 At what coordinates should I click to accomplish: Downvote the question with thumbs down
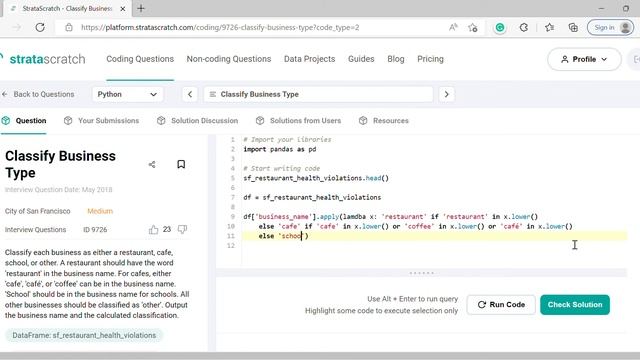point(182,229)
